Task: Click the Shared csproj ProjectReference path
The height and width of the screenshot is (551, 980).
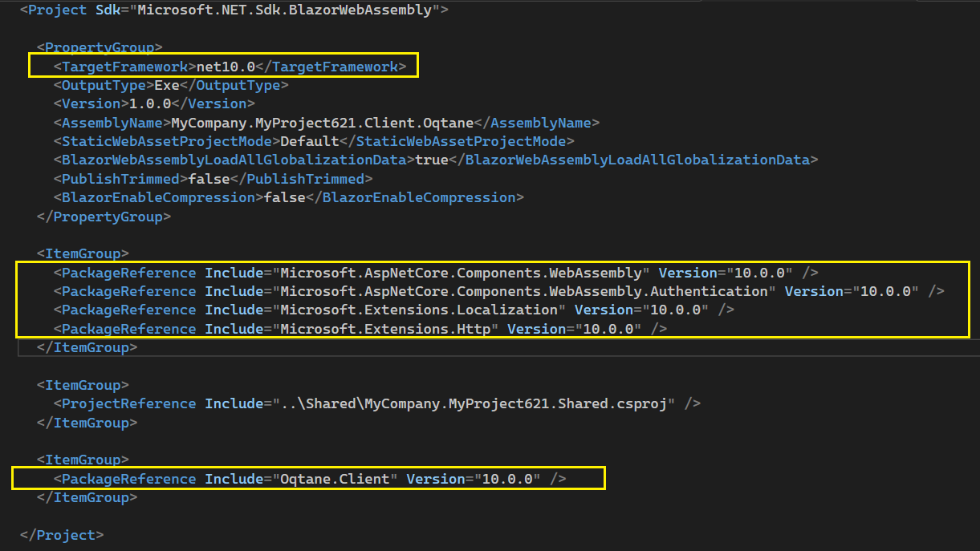Action: (x=474, y=403)
